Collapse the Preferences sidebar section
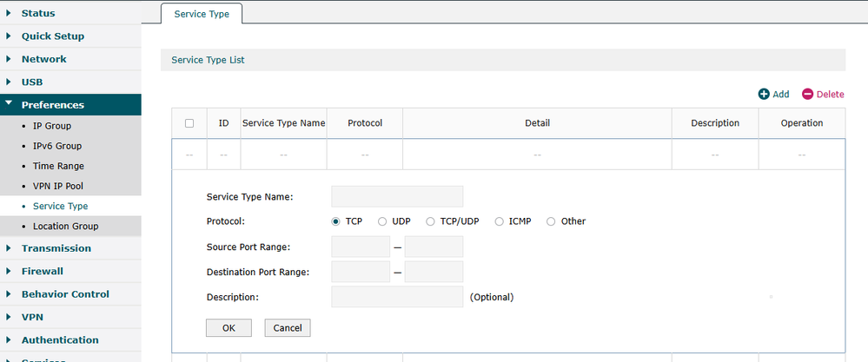The width and height of the screenshot is (868, 362). [x=52, y=105]
